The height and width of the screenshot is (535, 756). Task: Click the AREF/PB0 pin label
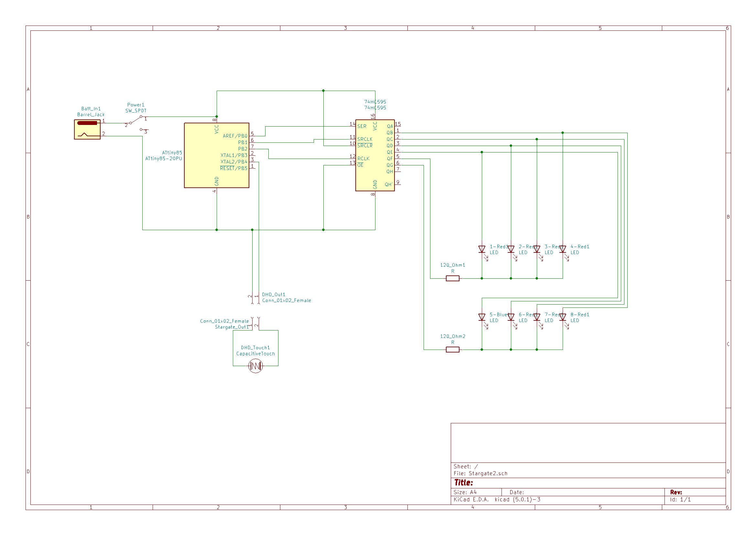pos(235,136)
